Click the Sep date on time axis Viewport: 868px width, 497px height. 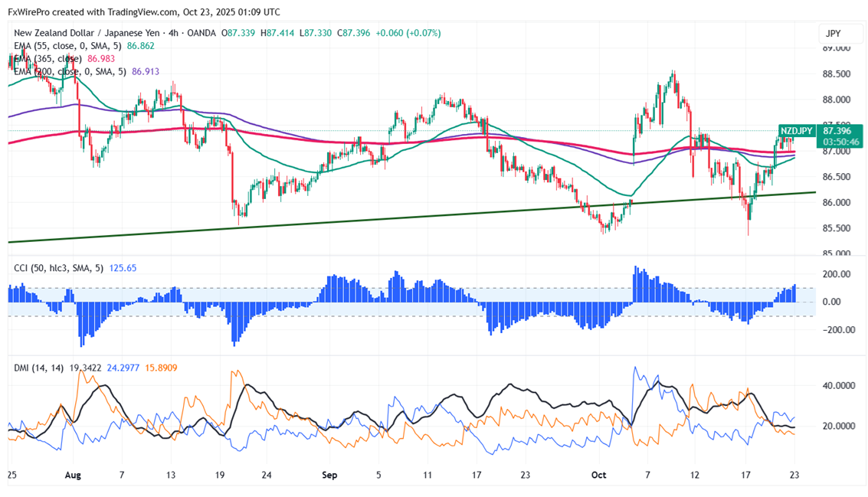pos(329,475)
